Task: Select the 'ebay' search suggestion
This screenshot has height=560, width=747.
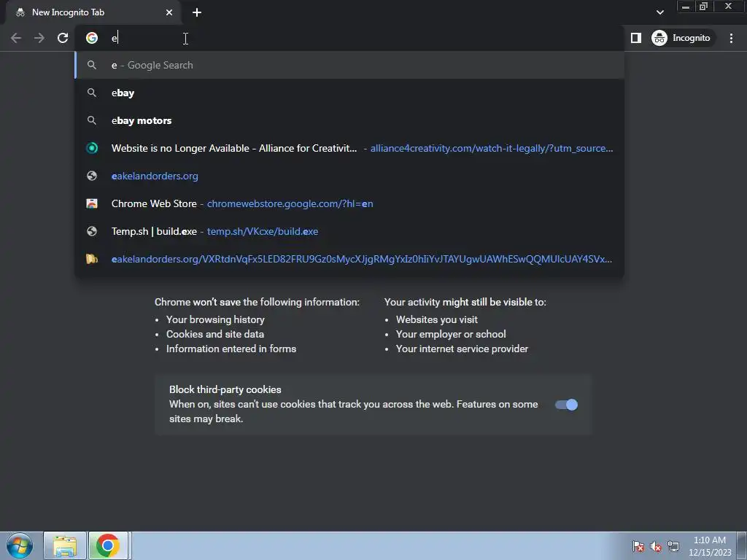Action: pyautogui.click(x=349, y=93)
